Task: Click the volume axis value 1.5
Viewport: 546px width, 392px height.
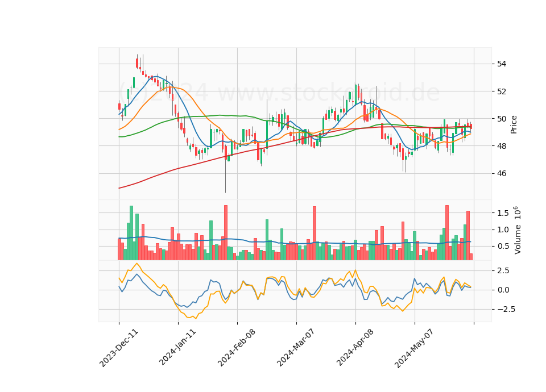Action: click(x=503, y=213)
